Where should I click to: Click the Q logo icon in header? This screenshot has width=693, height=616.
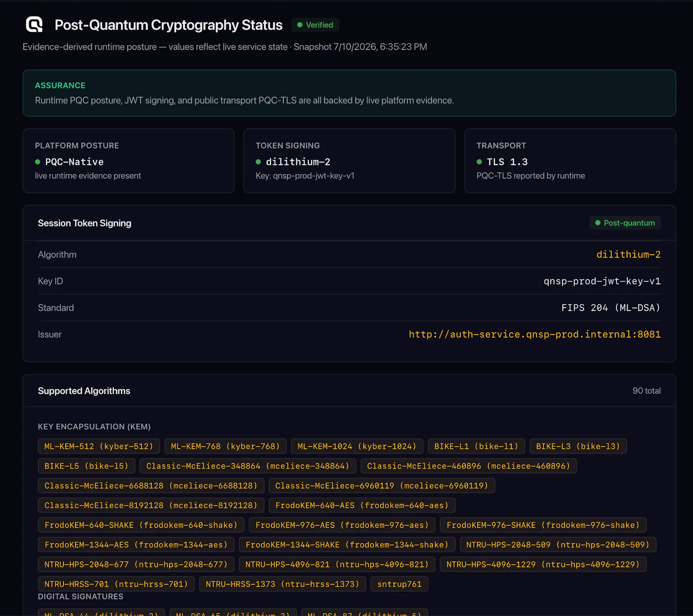34,25
